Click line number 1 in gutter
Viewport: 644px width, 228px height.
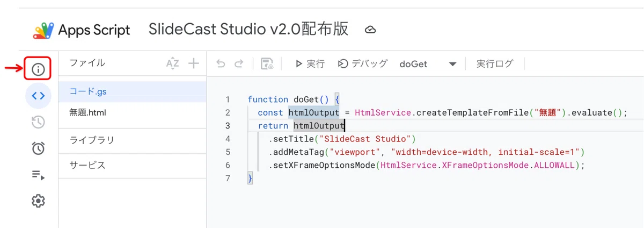tap(228, 99)
